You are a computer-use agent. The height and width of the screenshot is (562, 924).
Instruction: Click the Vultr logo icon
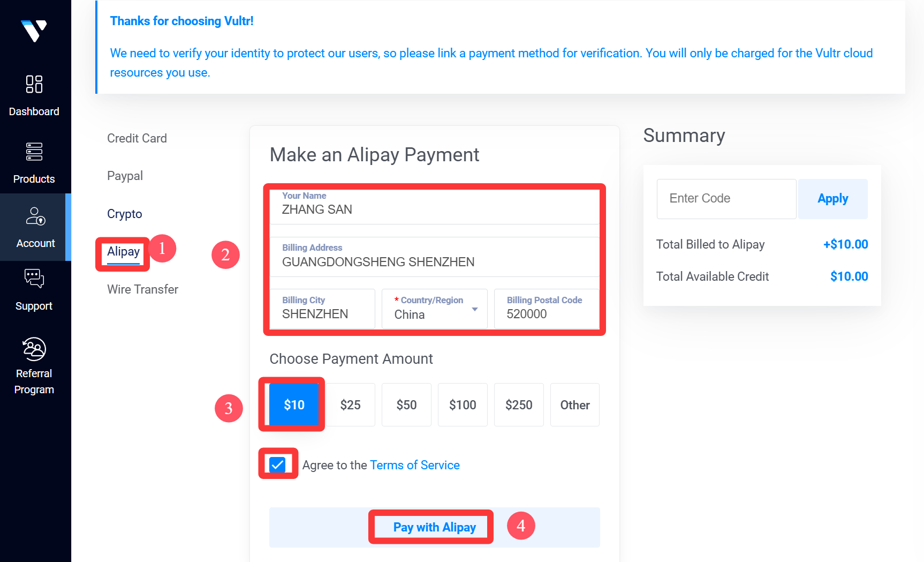coord(34,31)
